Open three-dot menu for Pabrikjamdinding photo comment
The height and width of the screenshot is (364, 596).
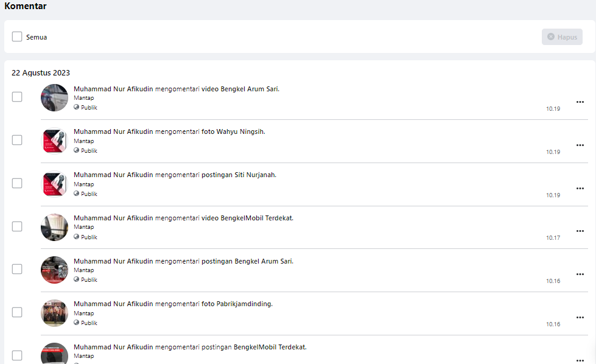click(580, 318)
